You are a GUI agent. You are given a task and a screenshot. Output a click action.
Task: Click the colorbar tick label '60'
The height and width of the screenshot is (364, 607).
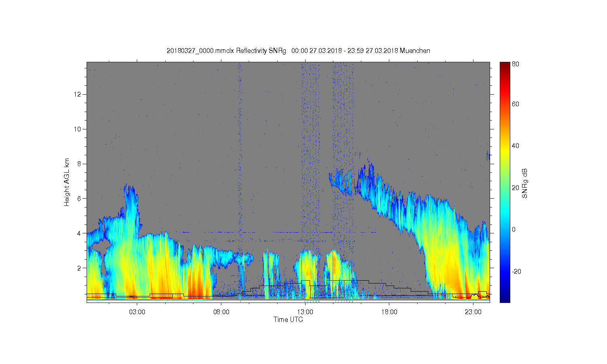516,104
